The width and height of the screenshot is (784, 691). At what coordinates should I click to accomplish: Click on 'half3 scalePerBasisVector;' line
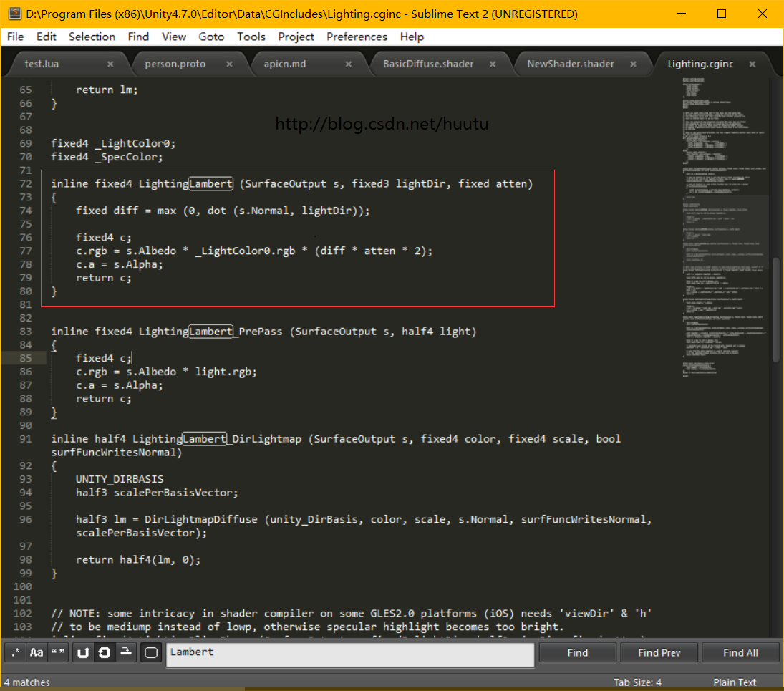click(x=157, y=493)
